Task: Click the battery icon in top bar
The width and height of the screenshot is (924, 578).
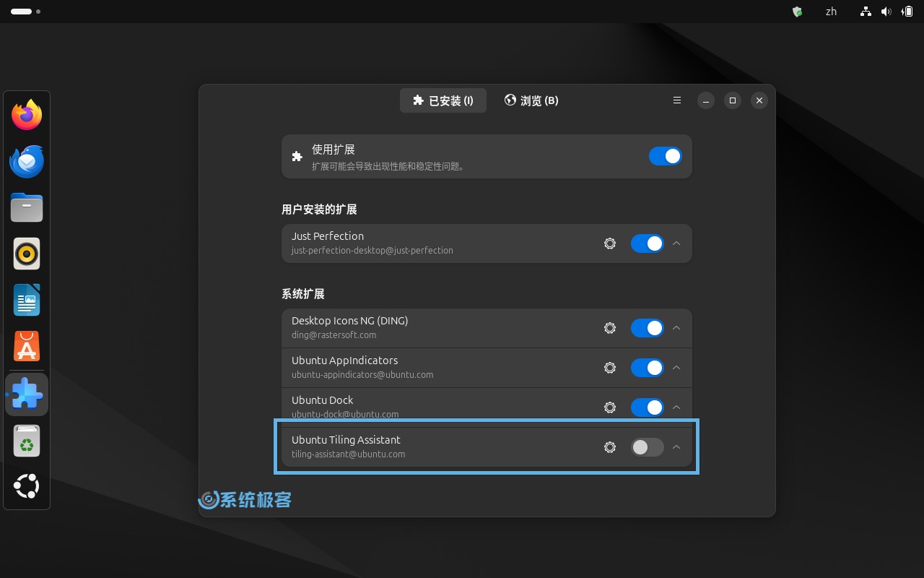Action: [907, 12]
